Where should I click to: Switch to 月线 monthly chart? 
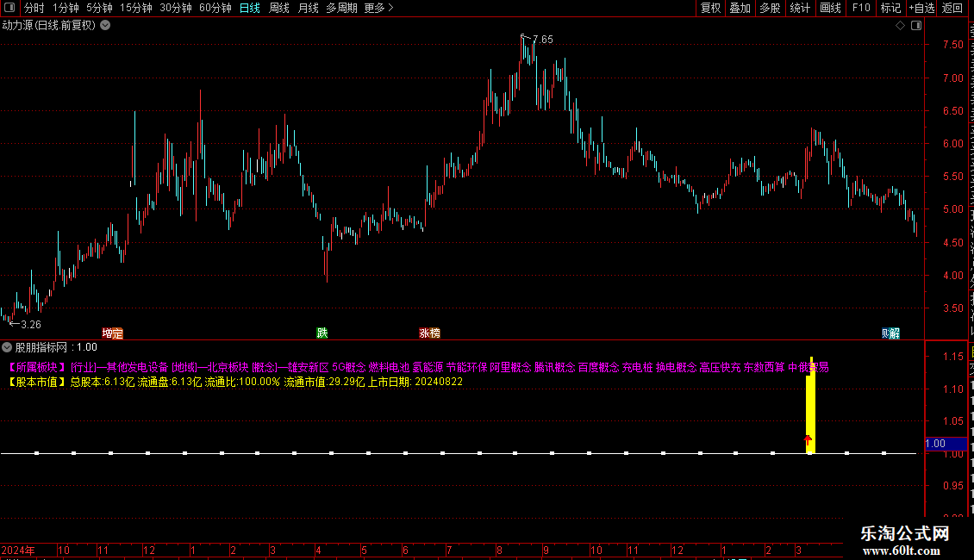click(x=308, y=8)
